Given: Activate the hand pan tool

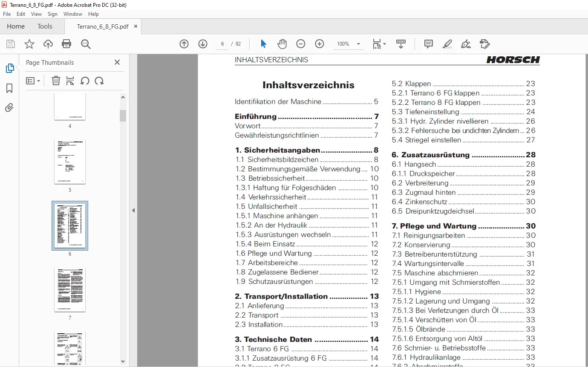Looking at the screenshot, I should [282, 44].
